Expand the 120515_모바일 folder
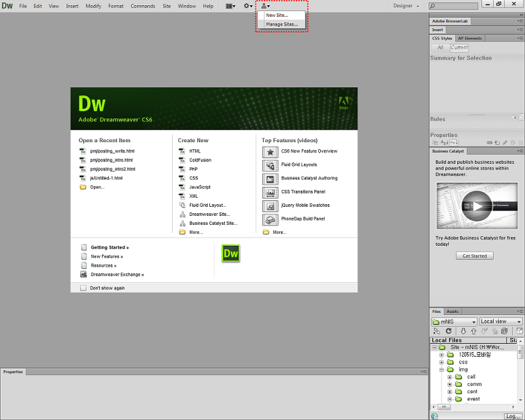Image resolution: width=525 pixels, height=420 pixels. coord(442,355)
